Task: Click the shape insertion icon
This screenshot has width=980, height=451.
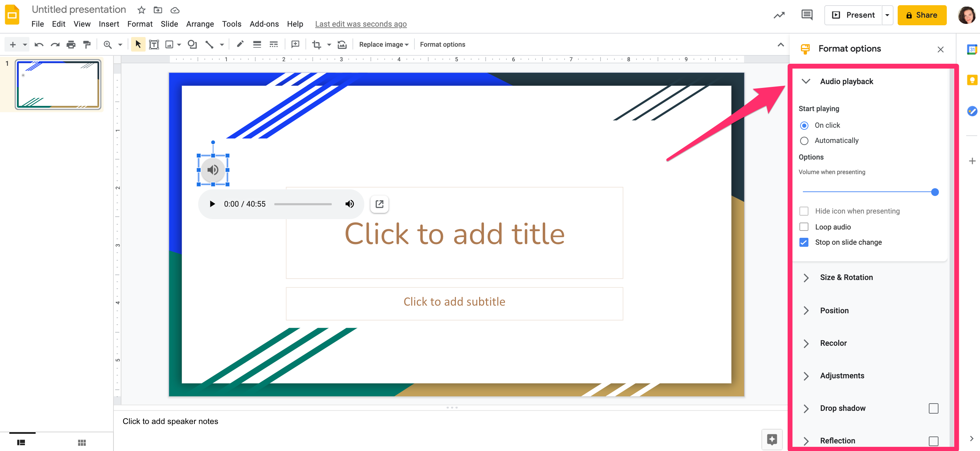Action: [192, 44]
